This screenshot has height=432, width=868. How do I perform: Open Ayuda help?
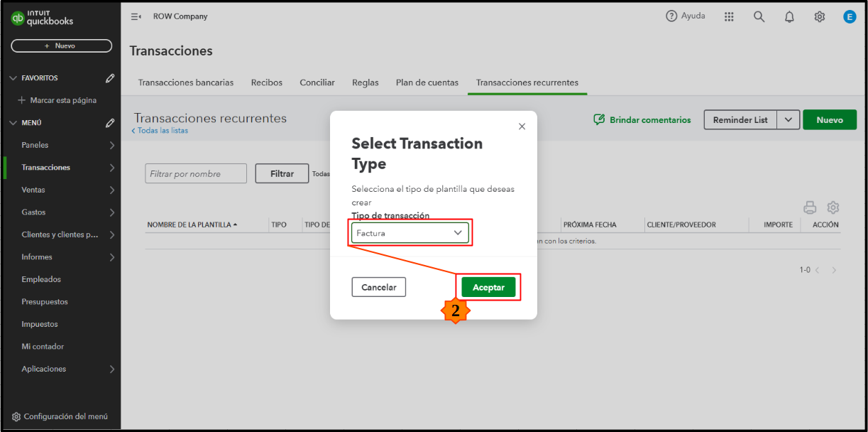[686, 16]
